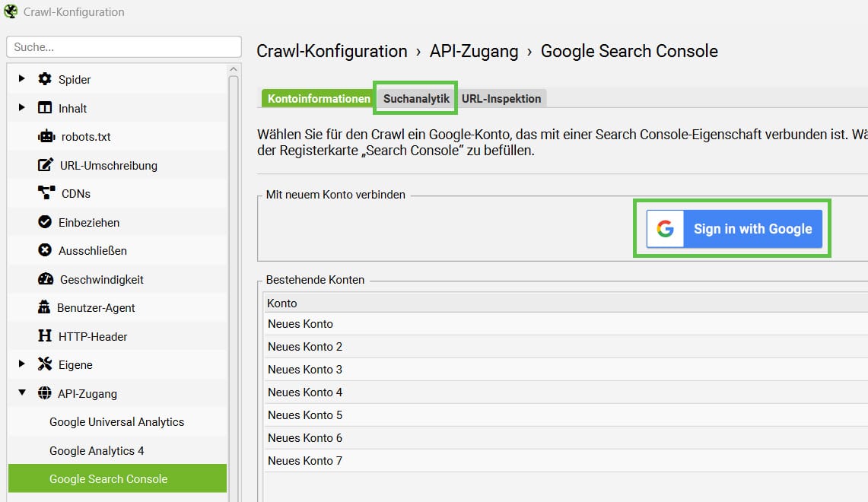Open URL-Umschreibung settings
Screen dimensions: 868x502
(x=109, y=166)
